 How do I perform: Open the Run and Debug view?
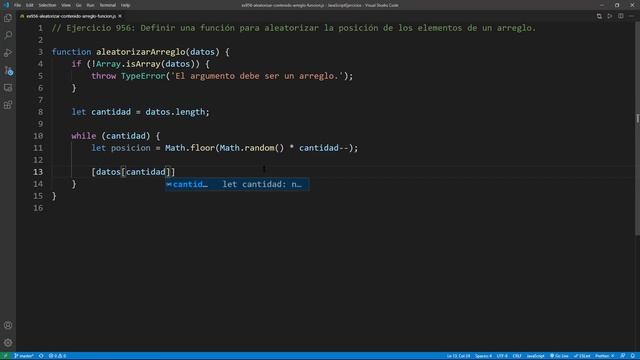point(8,53)
